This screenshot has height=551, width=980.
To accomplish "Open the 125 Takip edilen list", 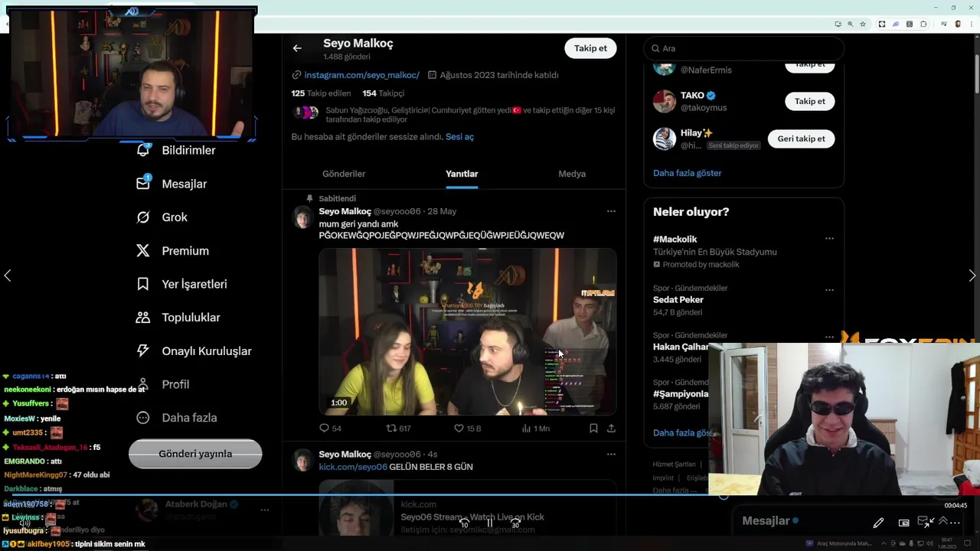I will [x=321, y=93].
